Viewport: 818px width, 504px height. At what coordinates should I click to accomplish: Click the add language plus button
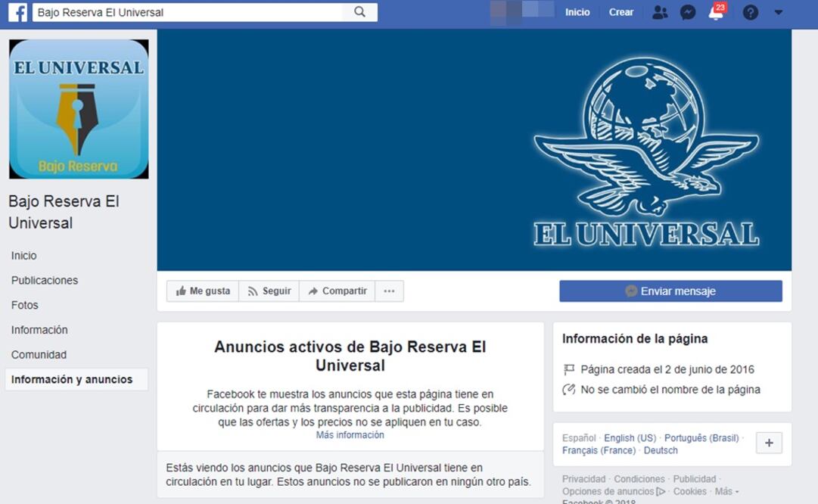coord(769,443)
